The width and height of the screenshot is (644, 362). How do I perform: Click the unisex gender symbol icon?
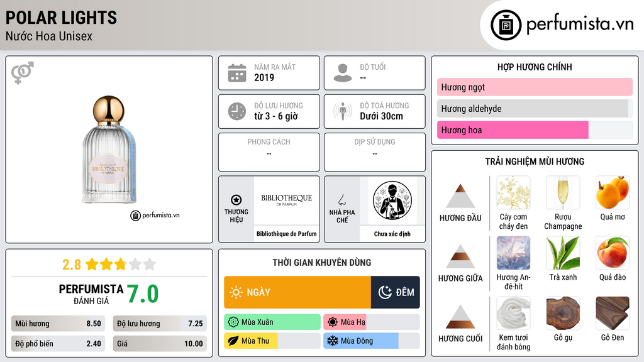tap(22, 73)
